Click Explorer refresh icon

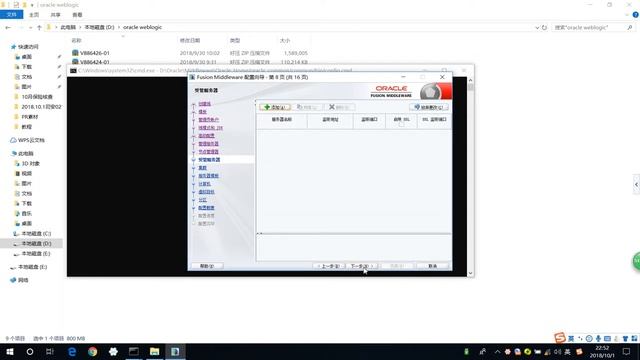pos(544,27)
